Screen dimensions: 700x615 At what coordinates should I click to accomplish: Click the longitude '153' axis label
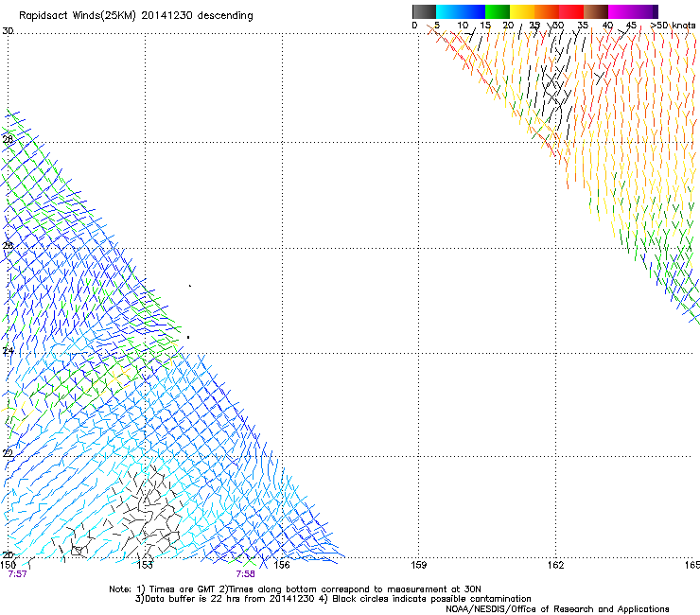click(x=145, y=565)
